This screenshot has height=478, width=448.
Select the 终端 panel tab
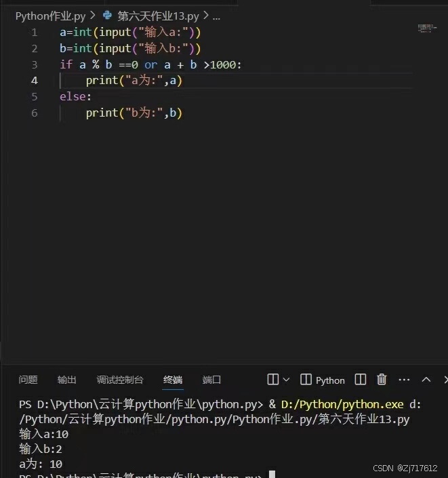click(173, 380)
